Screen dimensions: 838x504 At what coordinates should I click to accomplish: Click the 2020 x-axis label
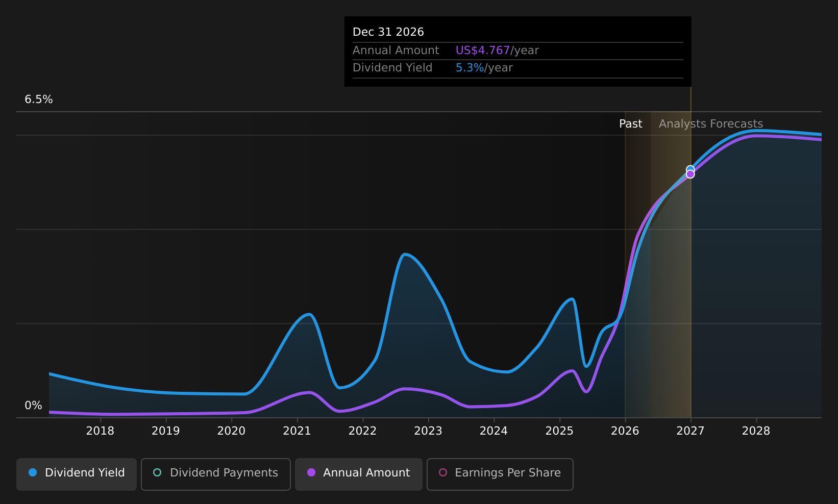coord(231,431)
